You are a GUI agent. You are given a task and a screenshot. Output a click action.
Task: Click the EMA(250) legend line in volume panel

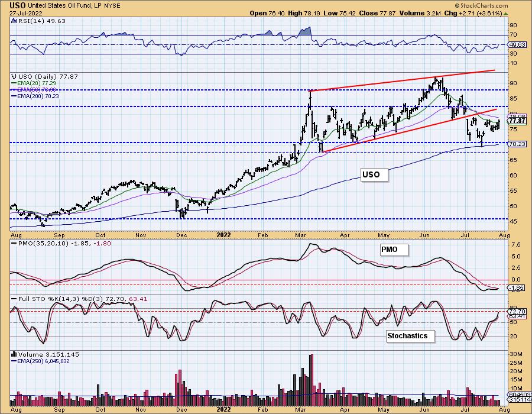click(14, 361)
